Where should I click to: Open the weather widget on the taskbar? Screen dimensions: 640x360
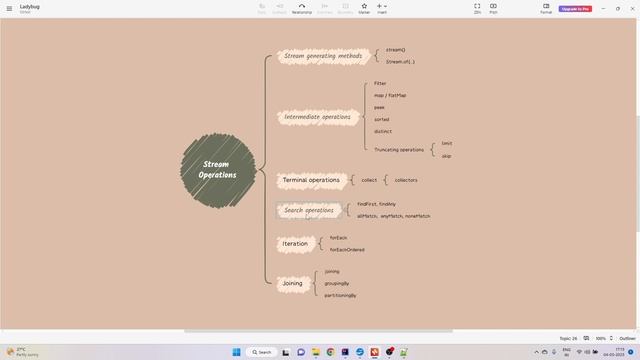(22, 352)
